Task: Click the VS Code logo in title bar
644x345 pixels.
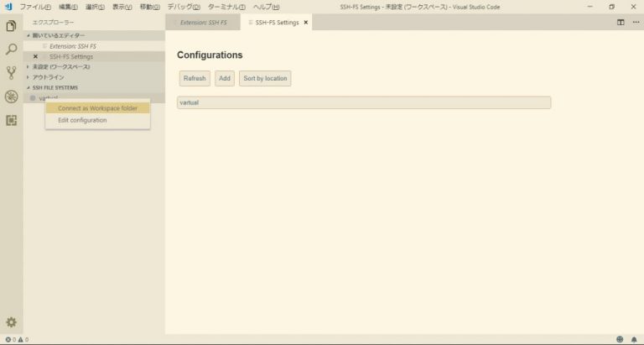Action: click(8, 7)
